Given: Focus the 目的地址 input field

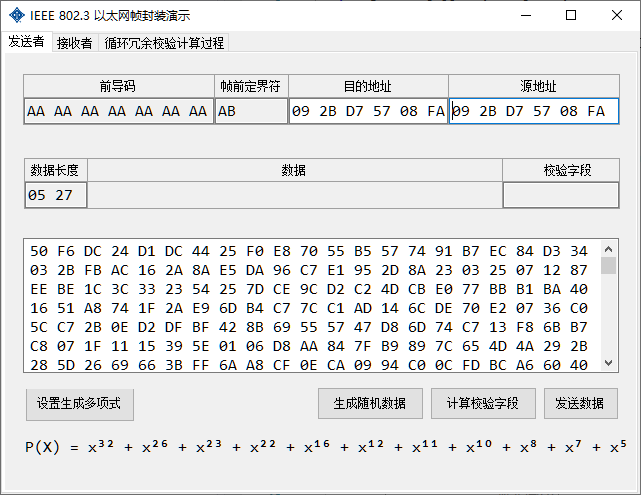Looking at the screenshot, I should click(367, 111).
